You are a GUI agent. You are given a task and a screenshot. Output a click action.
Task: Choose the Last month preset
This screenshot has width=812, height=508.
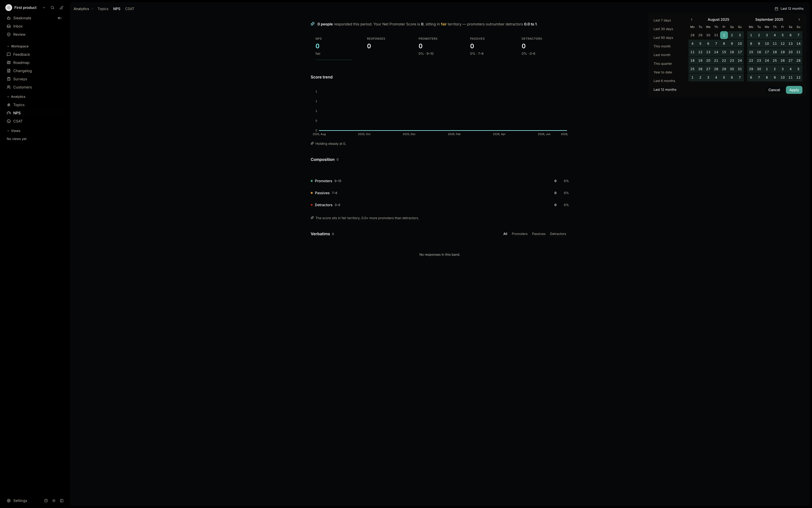[662, 55]
